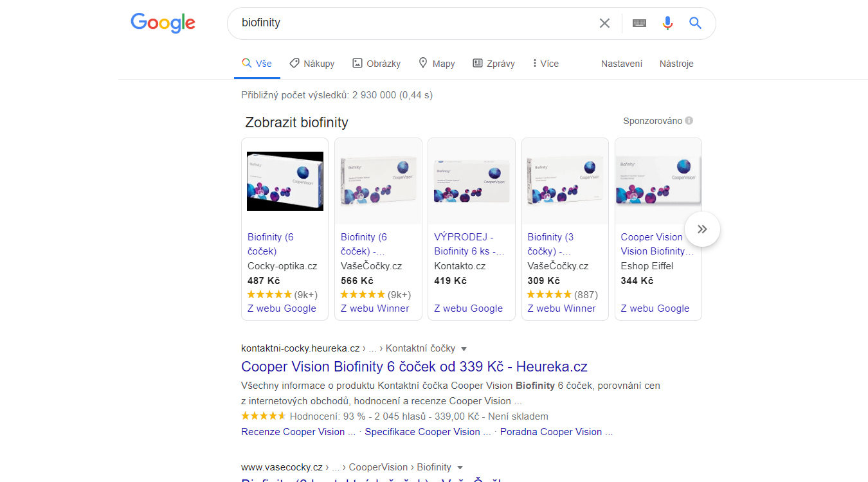Image resolution: width=868 pixels, height=482 pixels.
Task: Click the Eshop Eiffel seller name
Action: (647, 266)
